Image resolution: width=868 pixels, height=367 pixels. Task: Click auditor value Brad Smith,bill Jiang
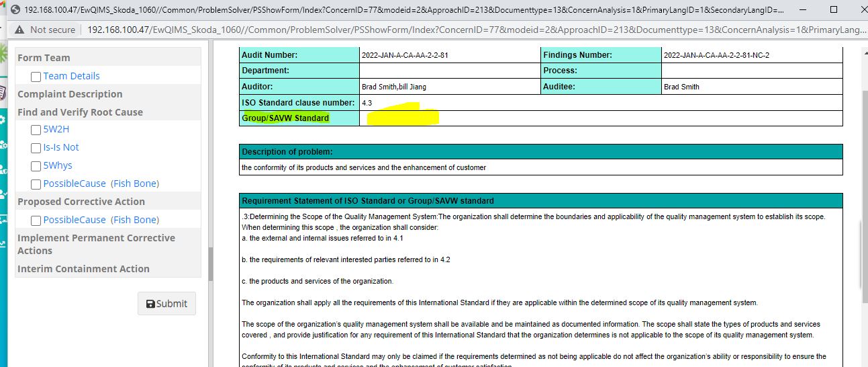coord(394,87)
